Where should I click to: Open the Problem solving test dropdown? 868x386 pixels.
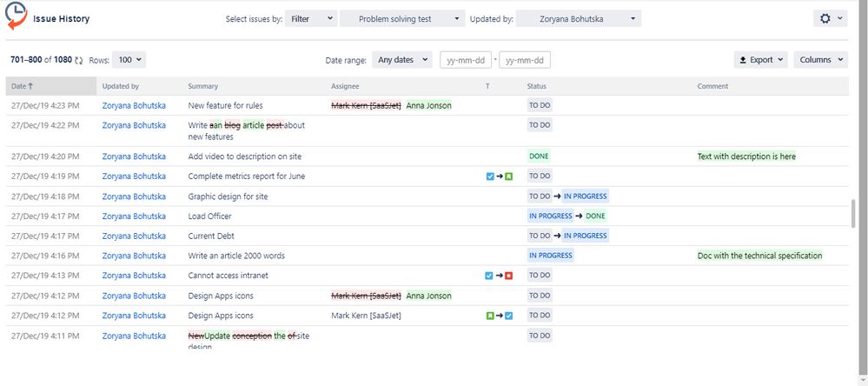[x=402, y=19]
